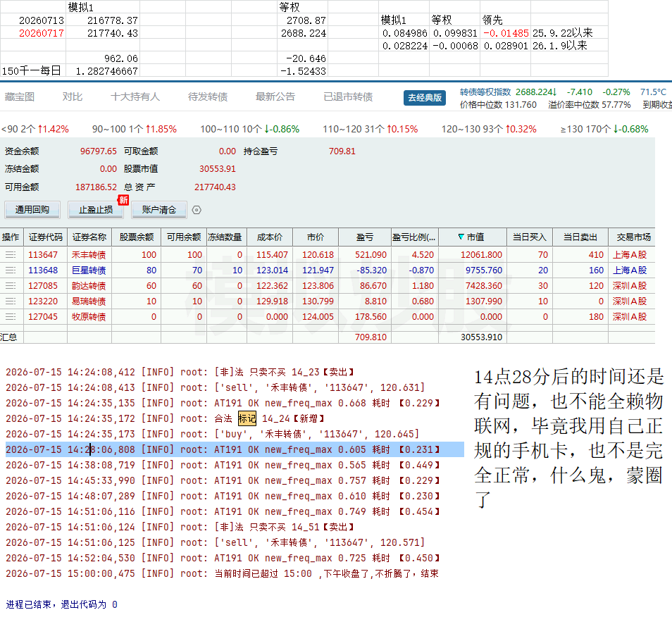Open row menu icon for 禾丰转债
Image resolution: width=672 pixels, height=629 pixels.
[11, 255]
